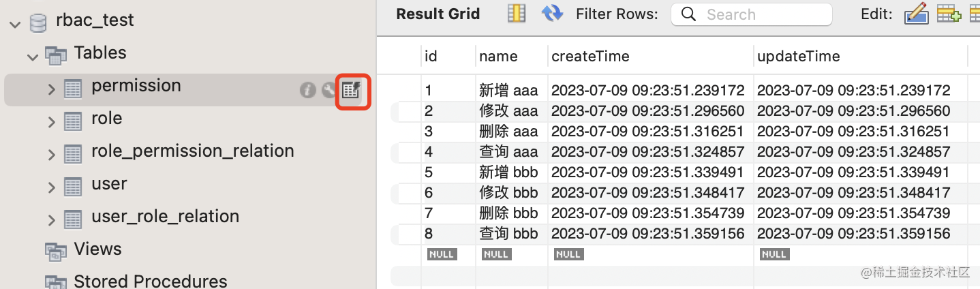Click the column grid icon beside Result Grid
The height and width of the screenshot is (289, 980).
(517, 14)
